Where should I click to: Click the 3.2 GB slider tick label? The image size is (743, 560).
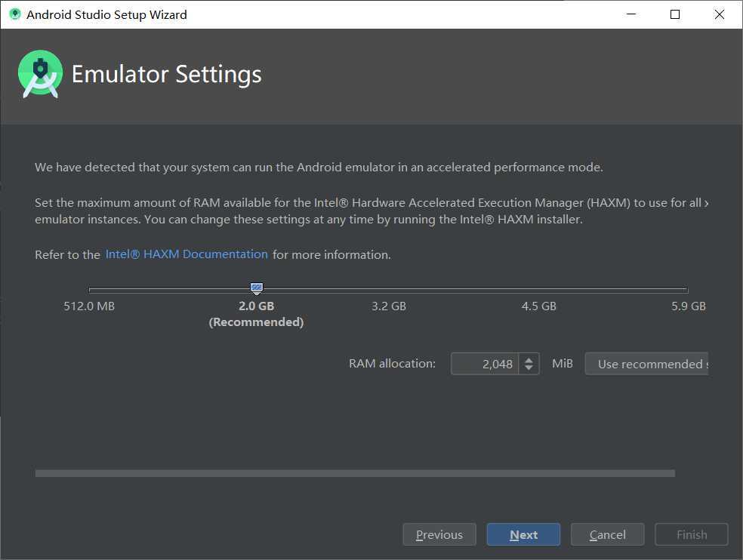click(389, 306)
